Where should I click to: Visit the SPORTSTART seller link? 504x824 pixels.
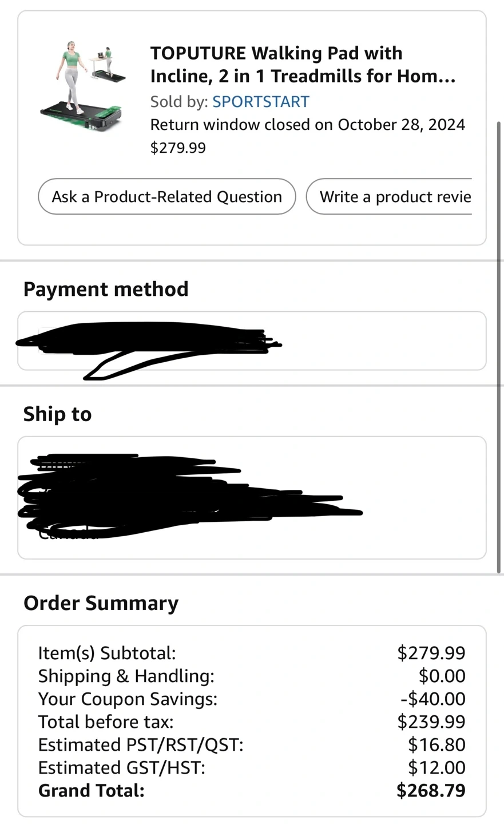coord(260,102)
